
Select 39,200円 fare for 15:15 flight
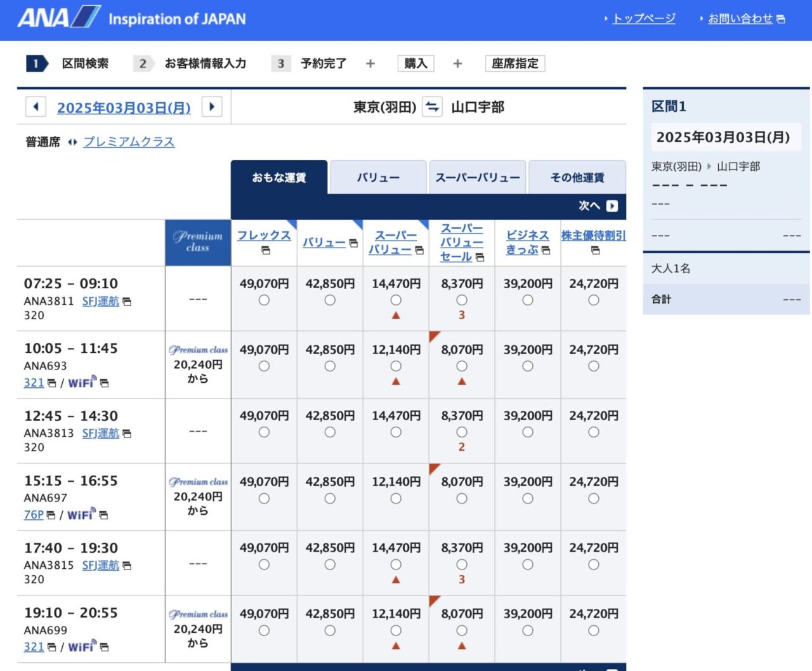click(528, 499)
